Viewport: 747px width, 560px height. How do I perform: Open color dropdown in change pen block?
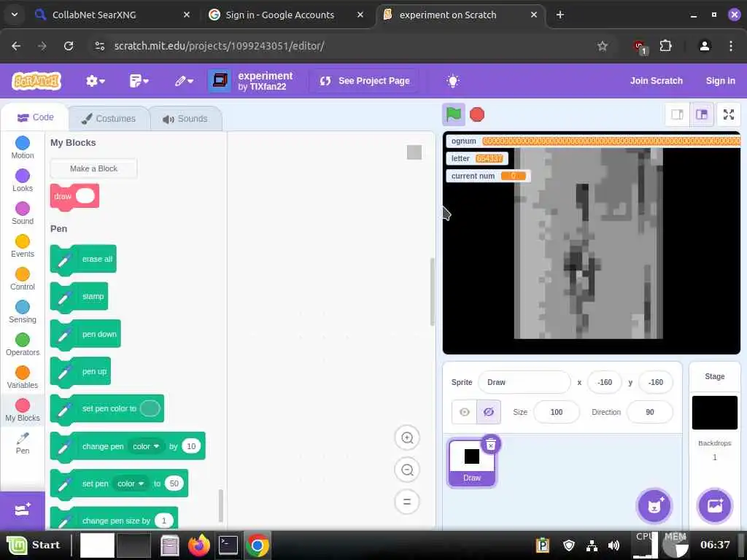(146, 446)
